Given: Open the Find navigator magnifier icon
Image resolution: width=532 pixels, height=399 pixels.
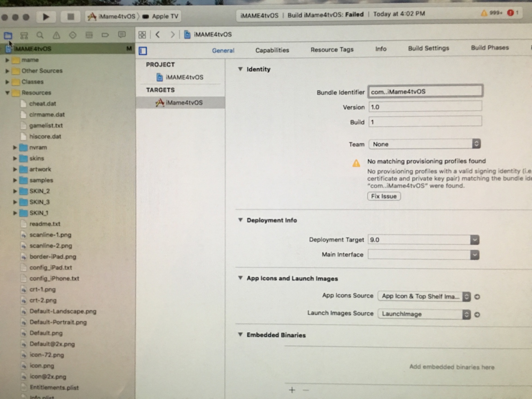Looking at the screenshot, I should [40, 35].
